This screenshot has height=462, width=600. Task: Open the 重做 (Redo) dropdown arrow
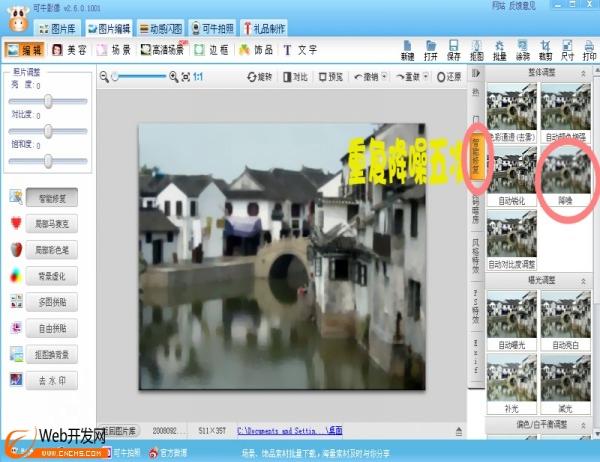coord(425,77)
